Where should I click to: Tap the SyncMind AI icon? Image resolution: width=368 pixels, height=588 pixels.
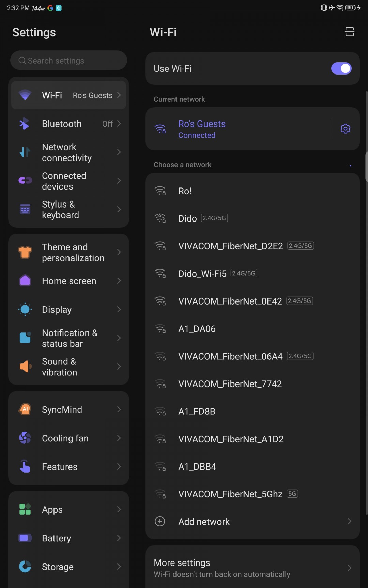click(x=25, y=409)
